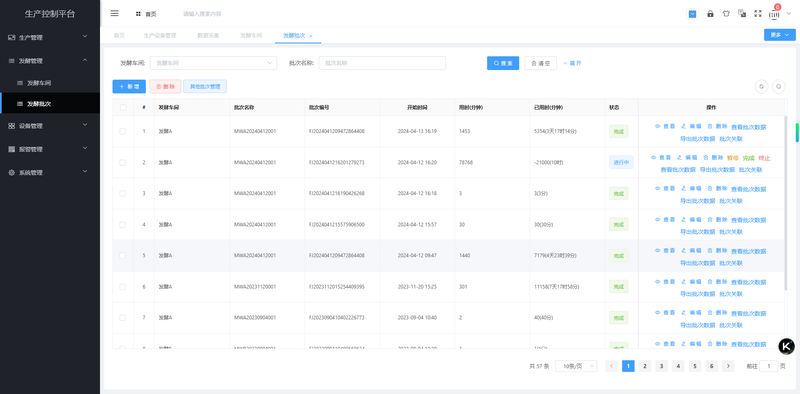The height and width of the screenshot is (394, 800).
Task: Expand more filters with 展开
Action: coord(572,63)
